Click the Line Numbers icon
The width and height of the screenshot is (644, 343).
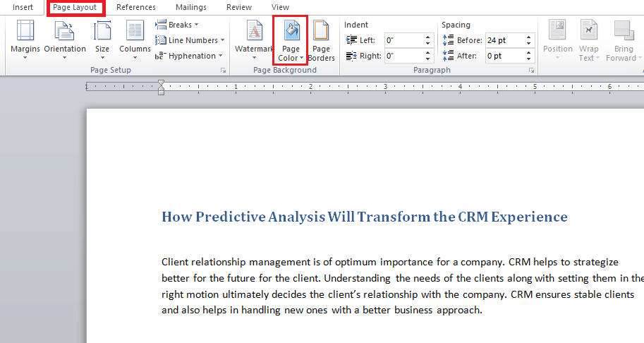(161, 40)
